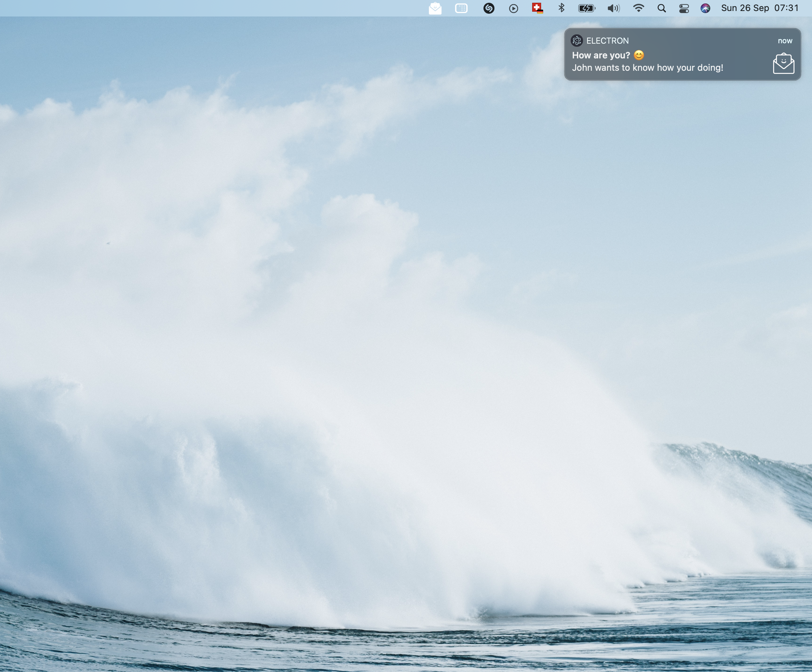Show battery charging status menu
812x672 pixels.
(x=586, y=8)
